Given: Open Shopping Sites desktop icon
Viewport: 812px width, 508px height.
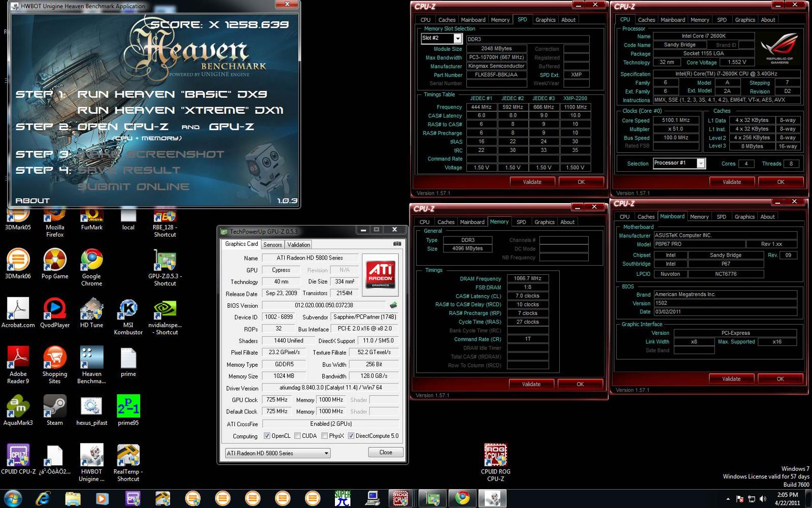Looking at the screenshot, I should pos(55,365).
